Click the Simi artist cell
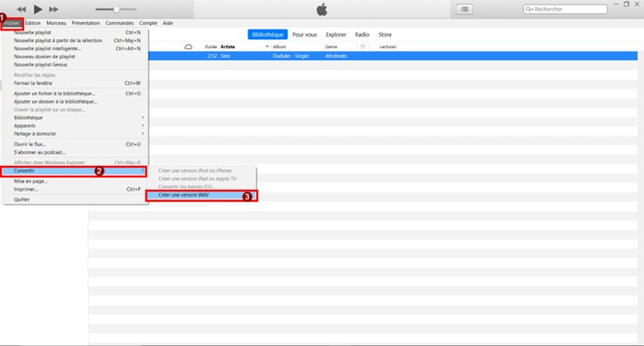 click(x=225, y=56)
